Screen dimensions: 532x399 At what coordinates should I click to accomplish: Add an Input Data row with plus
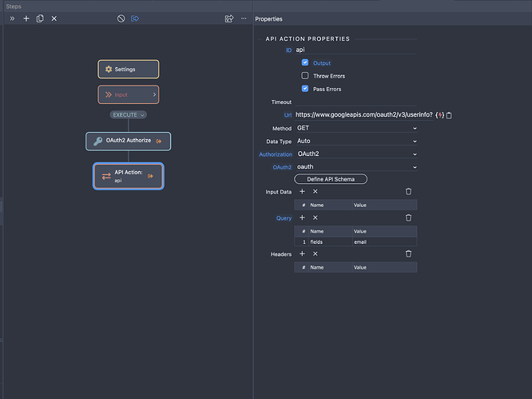click(302, 192)
